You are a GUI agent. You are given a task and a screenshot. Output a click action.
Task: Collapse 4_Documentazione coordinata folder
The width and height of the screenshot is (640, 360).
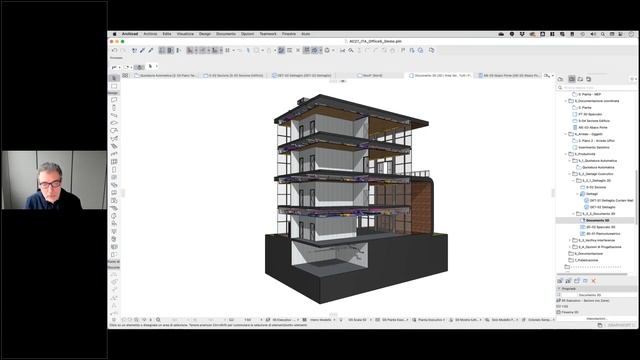pyautogui.click(x=566, y=101)
